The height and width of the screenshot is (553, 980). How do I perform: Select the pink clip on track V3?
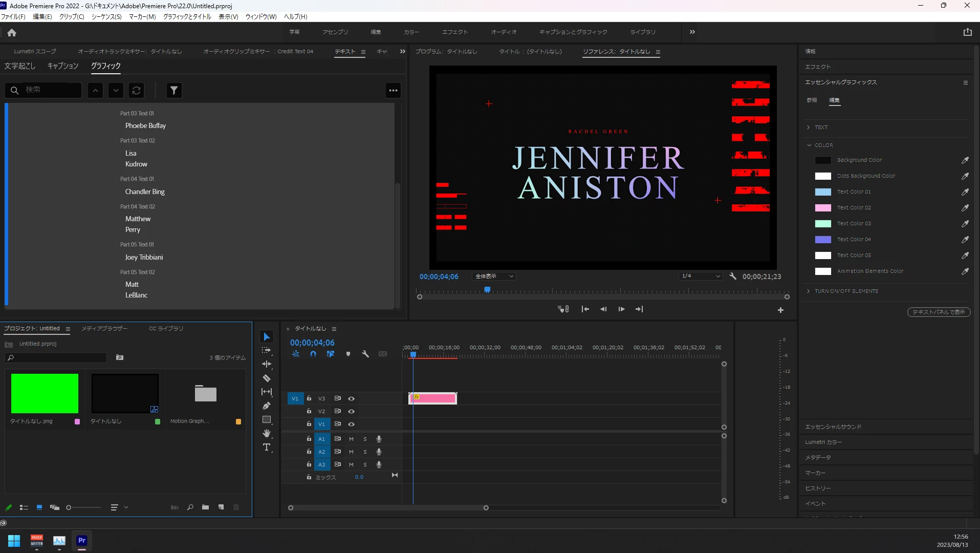coord(433,398)
